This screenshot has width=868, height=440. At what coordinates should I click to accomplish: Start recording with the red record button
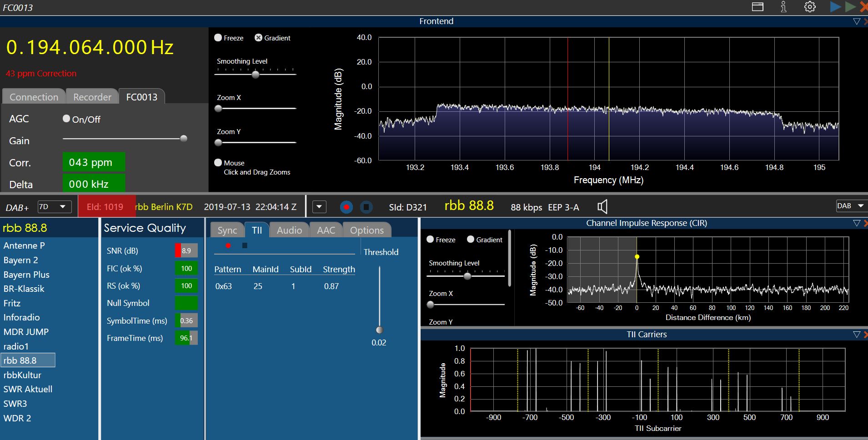(346, 207)
